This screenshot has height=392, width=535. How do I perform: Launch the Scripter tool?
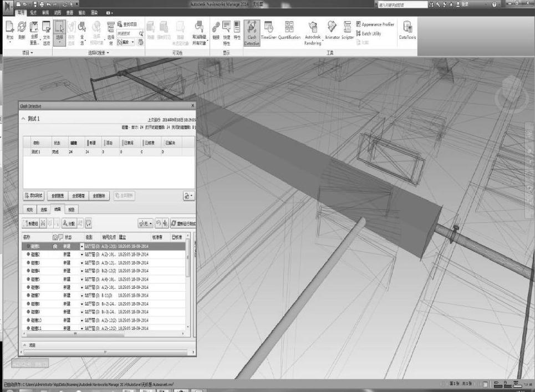(x=348, y=30)
